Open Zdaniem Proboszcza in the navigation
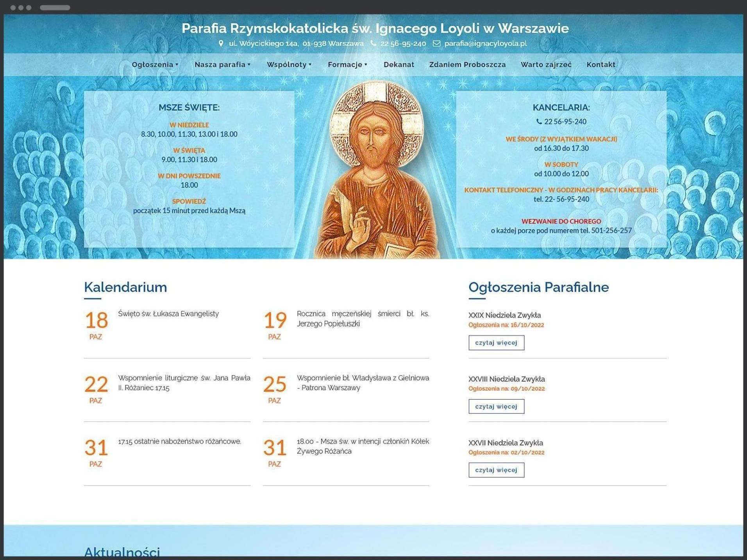This screenshot has width=747, height=560. (467, 64)
